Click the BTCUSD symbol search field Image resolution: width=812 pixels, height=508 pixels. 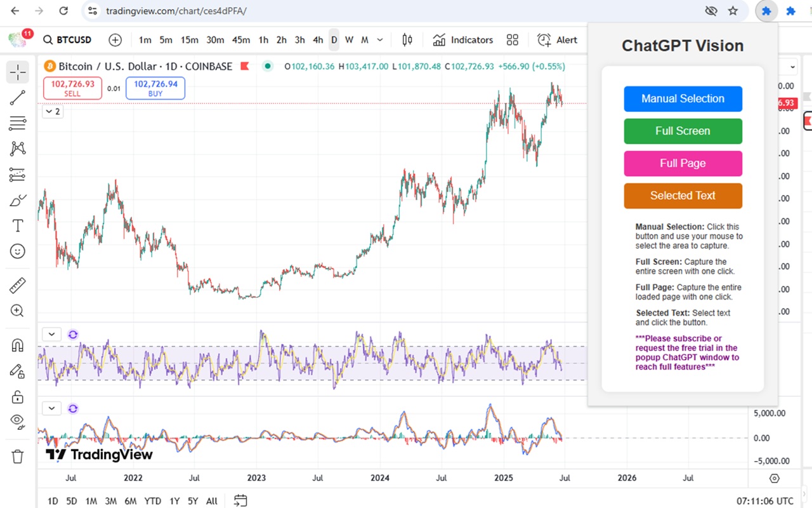coord(67,40)
